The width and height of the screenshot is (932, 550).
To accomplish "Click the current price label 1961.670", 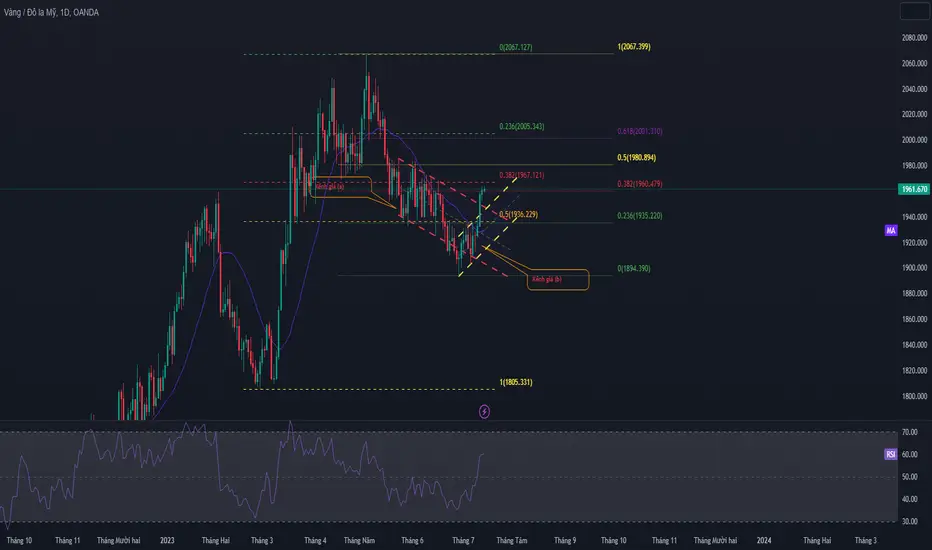I will tap(914, 189).
